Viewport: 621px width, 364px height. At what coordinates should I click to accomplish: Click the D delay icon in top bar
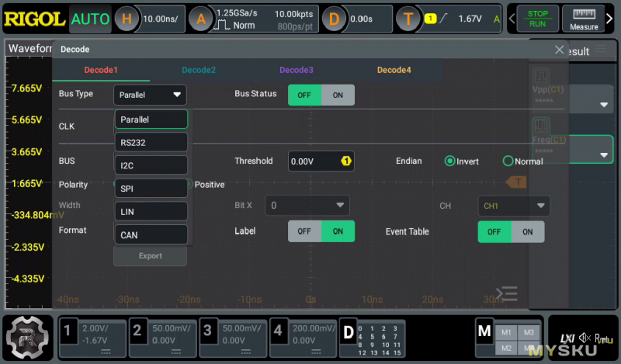tap(334, 19)
